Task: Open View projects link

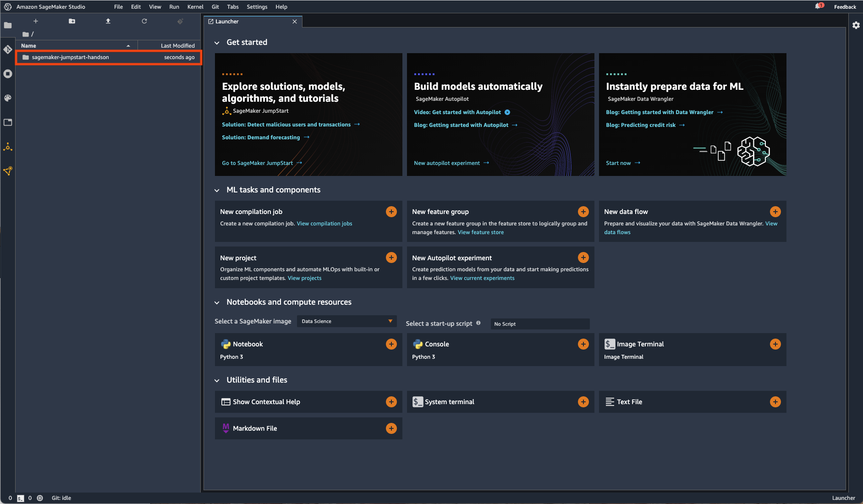Action: pyautogui.click(x=304, y=278)
